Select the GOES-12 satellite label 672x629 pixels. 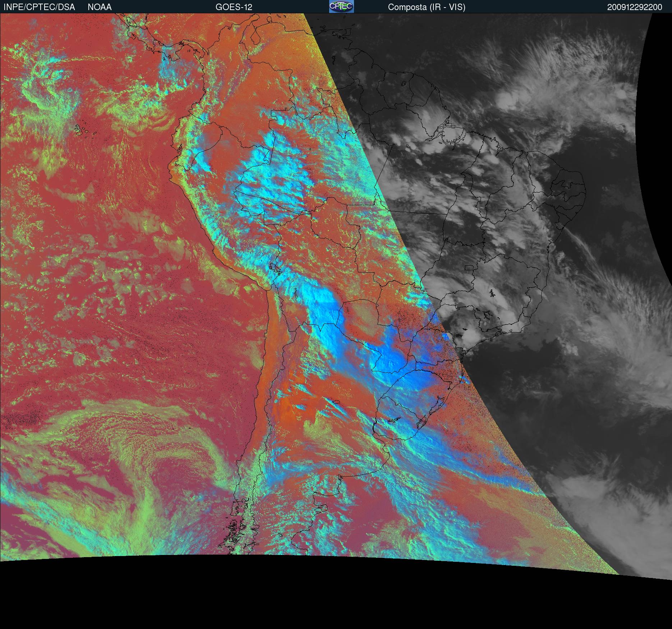click(x=234, y=7)
